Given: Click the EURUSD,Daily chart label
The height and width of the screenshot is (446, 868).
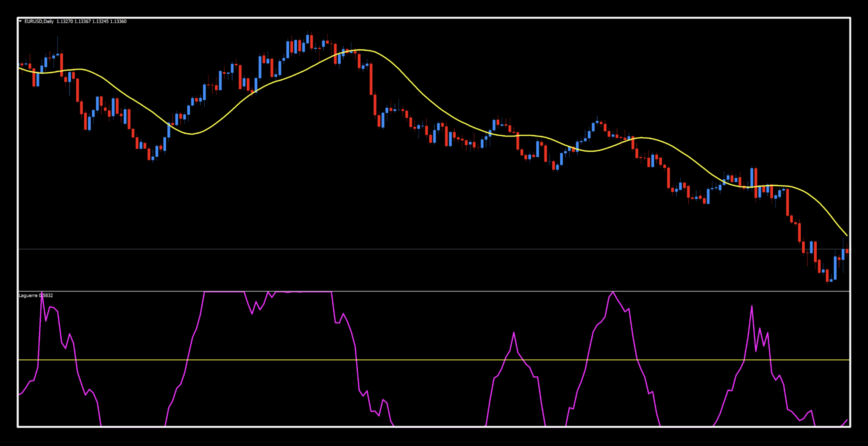Looking at the screenshot, I should pyautogui.click(x=38, y=21).
